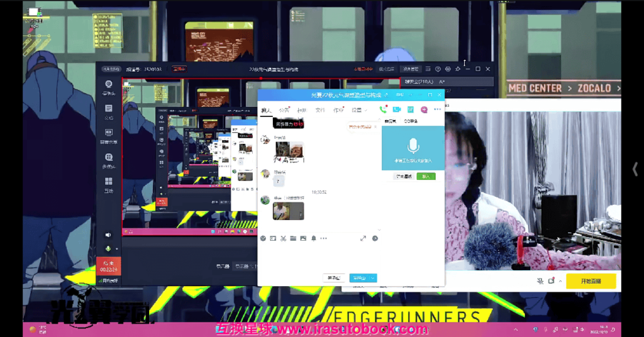This screenshot has width=644, height=337.
Task: Open the documents (文档) icon in the sidebar
Action: pyautogui.click(x=108, y=112)
